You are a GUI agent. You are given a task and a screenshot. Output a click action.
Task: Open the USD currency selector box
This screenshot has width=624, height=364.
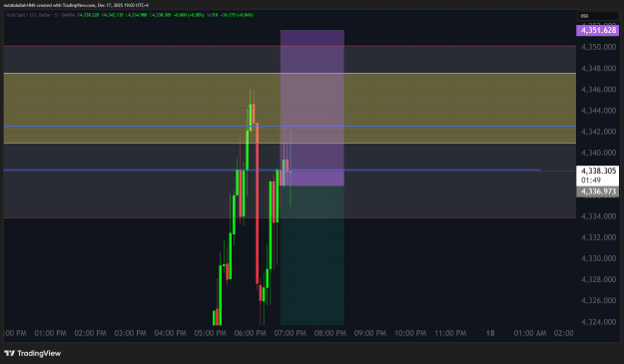pyautogui.click(x=598, y=16)
